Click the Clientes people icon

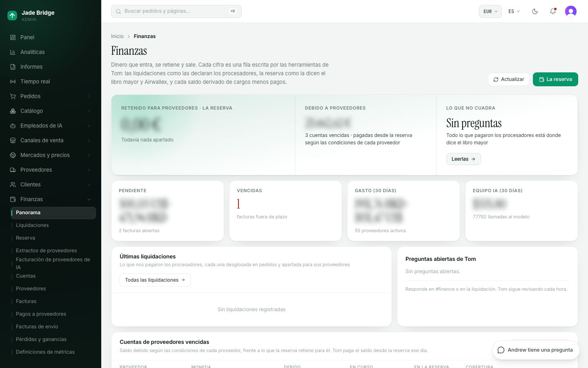point(13,184)
